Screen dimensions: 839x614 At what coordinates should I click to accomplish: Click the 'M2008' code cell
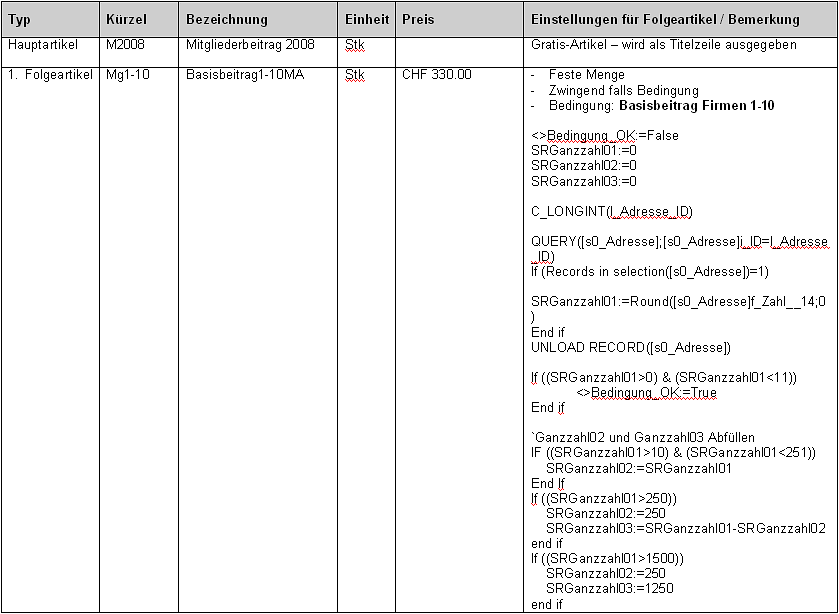[x=125, y=45]
